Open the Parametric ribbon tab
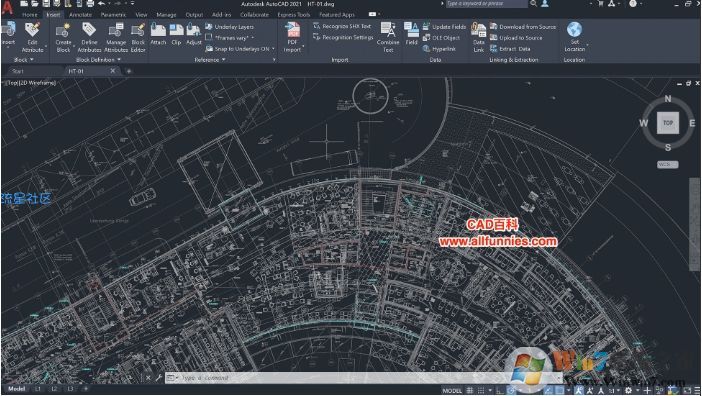 pyautogui.click(x=113, y=15)
